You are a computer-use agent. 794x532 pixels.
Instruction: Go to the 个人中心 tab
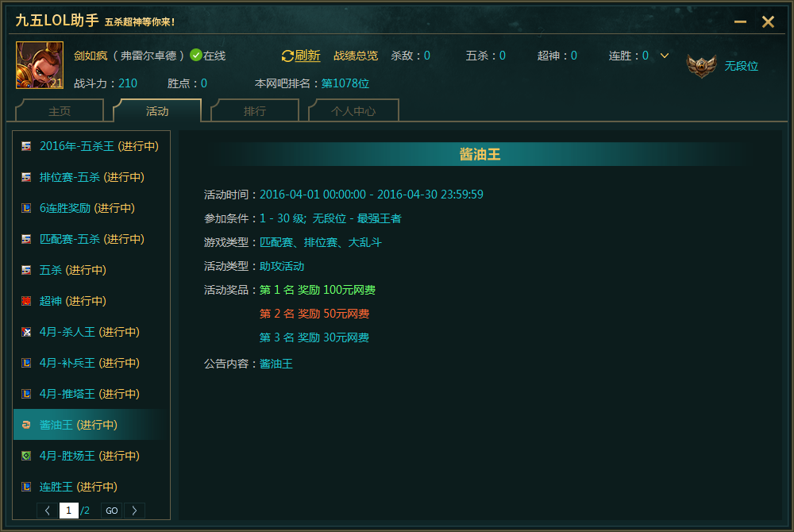(353, 111)
